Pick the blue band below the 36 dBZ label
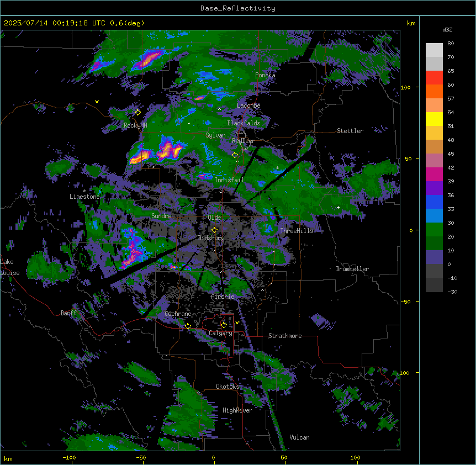This screenshot has height=465, width=476. tap(434, 202)
